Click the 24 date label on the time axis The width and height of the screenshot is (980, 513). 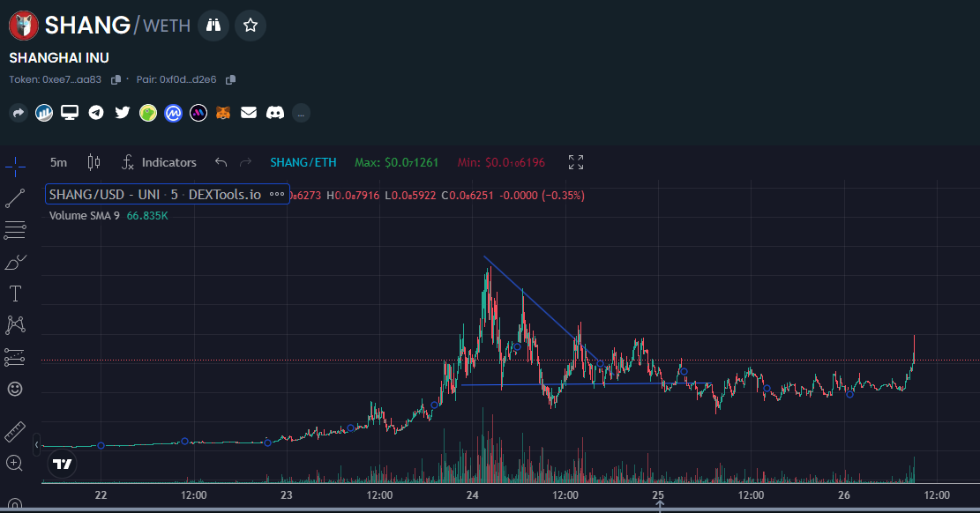coord(473,494)
